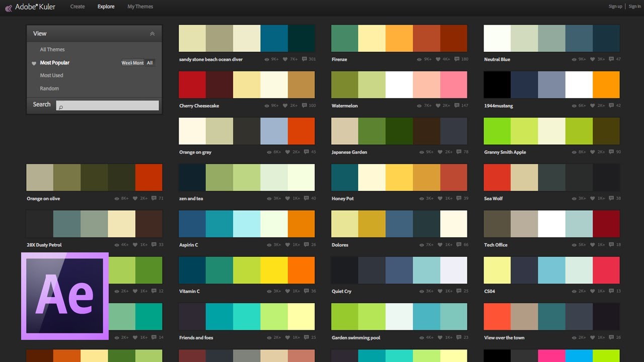This screenshot has width=644, height=362.
Task: Open the comments icon for Honey Pot
Action: (459, 199)
